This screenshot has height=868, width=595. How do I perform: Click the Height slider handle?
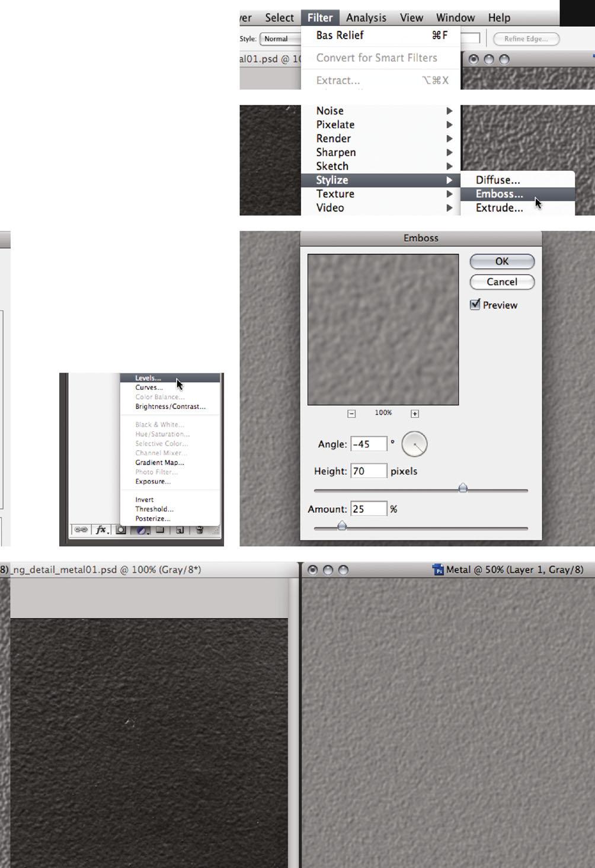tap(463, 488)
